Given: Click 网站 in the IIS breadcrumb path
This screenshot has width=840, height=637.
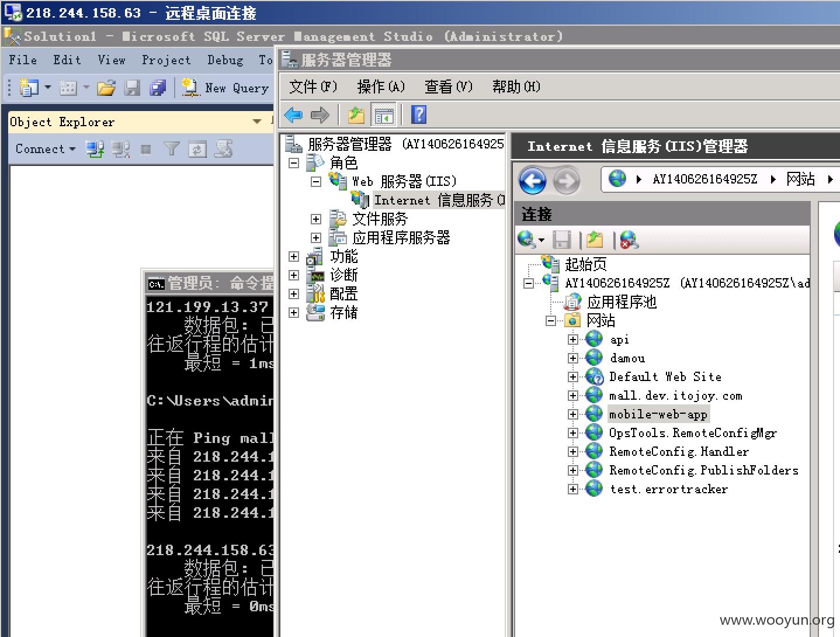Looking at the screenshot, I should (800, 179).
